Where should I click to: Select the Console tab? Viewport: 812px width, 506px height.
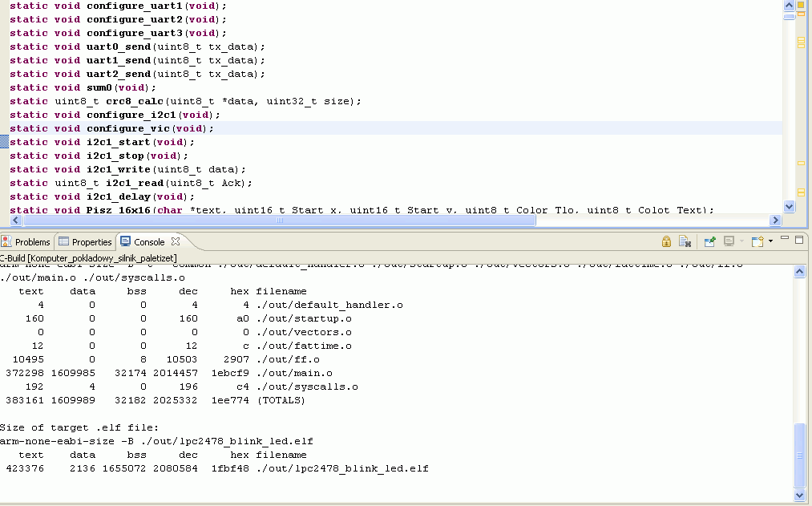click(x=148, y=242)
